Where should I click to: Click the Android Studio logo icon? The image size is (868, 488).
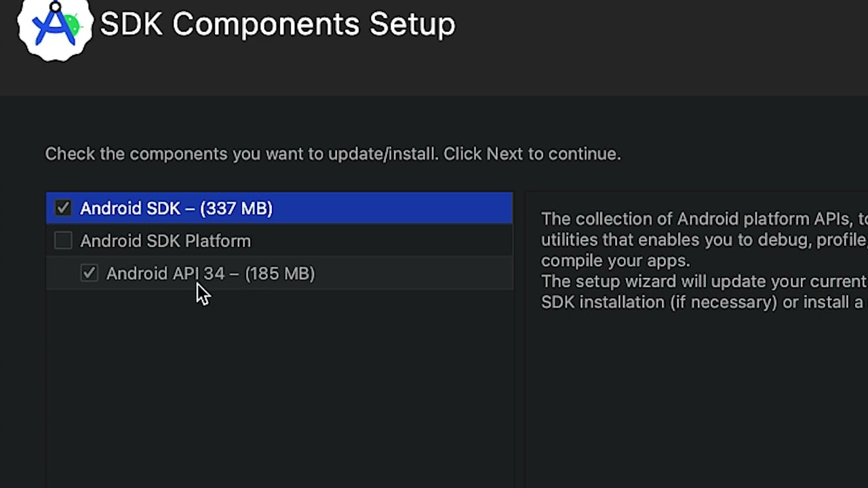point(54,27)
